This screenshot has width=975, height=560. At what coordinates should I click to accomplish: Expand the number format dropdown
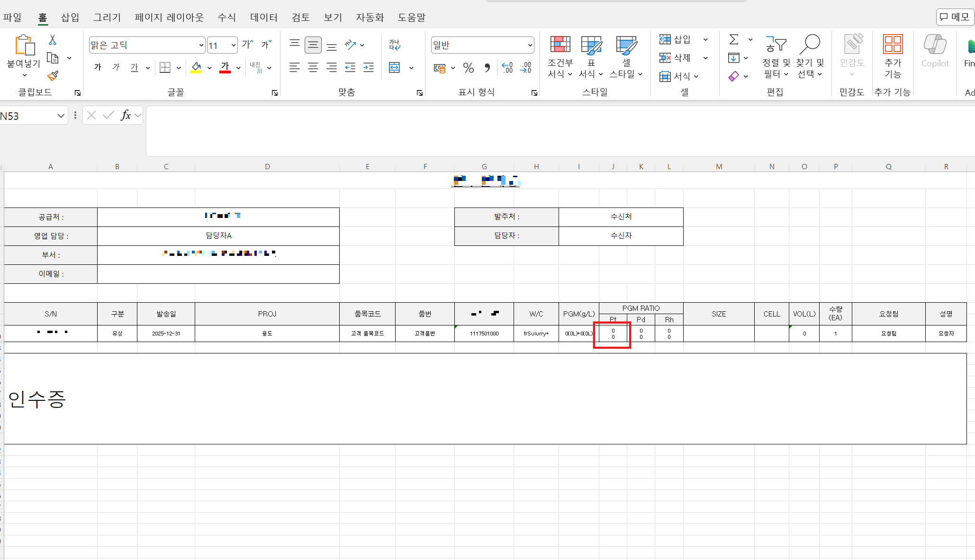click(530, 45)
